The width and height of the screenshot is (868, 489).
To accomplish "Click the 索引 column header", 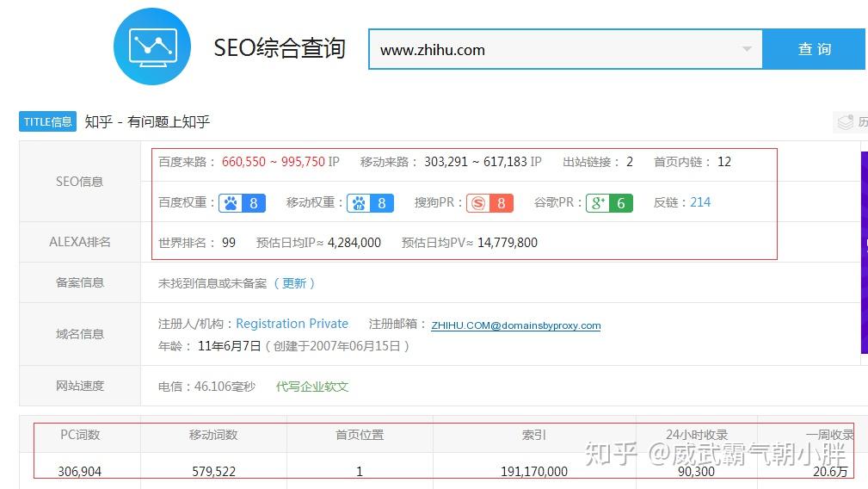I will (534, 436).
